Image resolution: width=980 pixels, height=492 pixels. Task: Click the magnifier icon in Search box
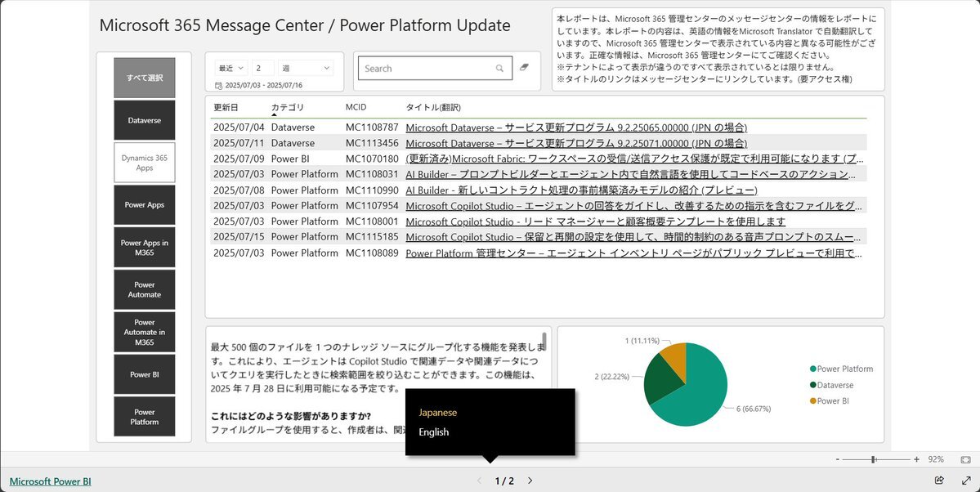pos(499,69)
